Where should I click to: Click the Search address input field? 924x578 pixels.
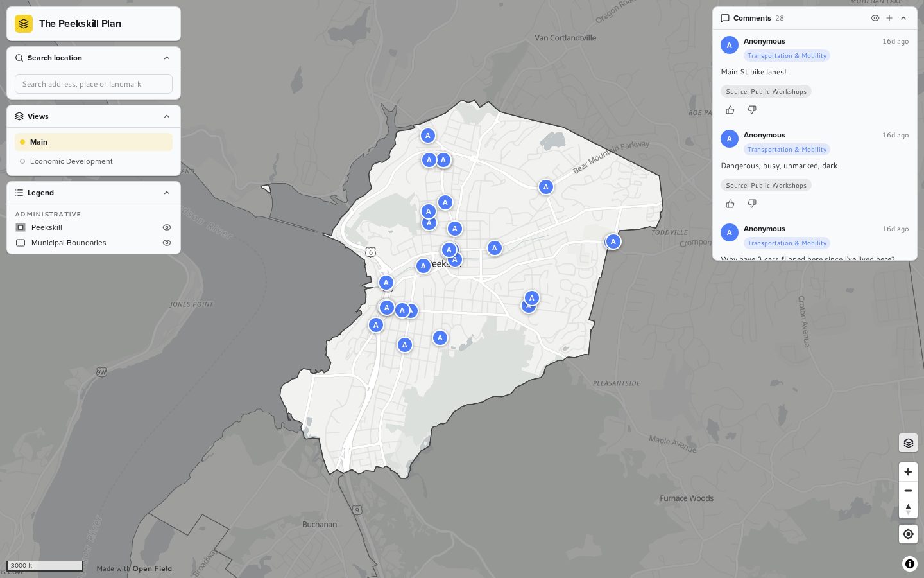point(94,84)
